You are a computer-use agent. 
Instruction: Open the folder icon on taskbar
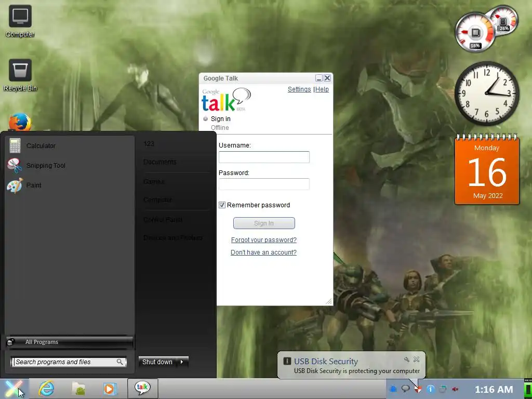pyautogui.click(x=78, y=389)
